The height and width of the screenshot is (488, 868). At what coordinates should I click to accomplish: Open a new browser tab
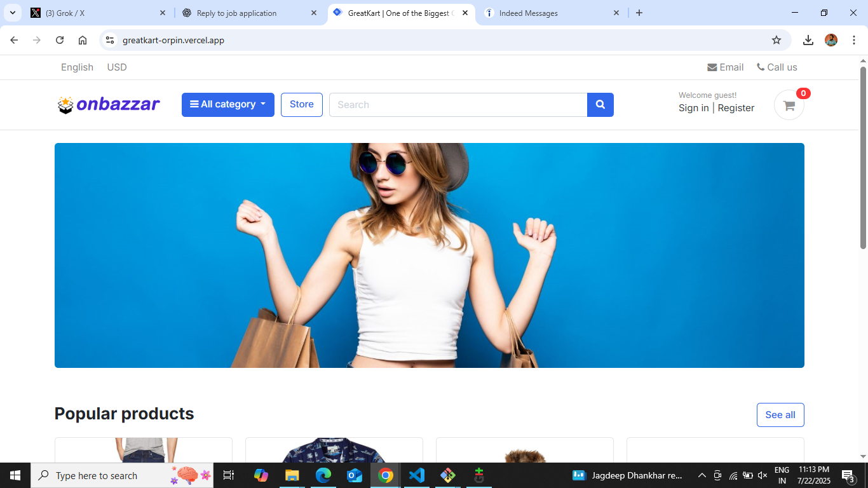(x=639, y=13)
